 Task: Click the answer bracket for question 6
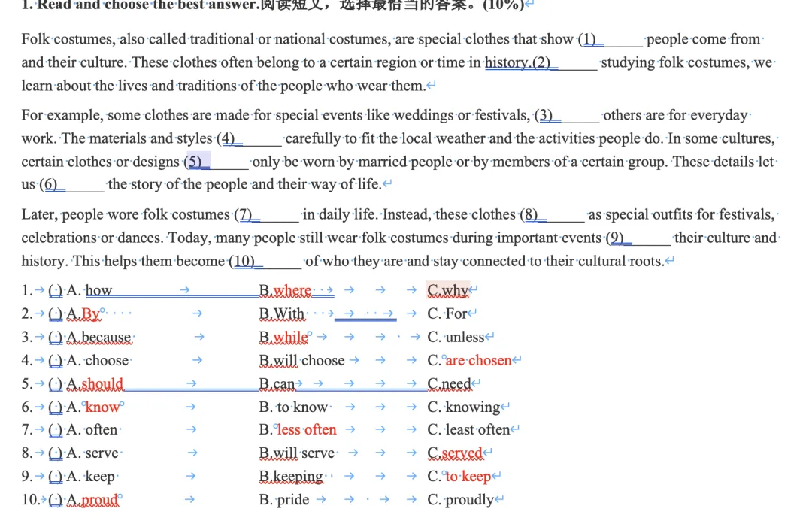tap(56, 407)
